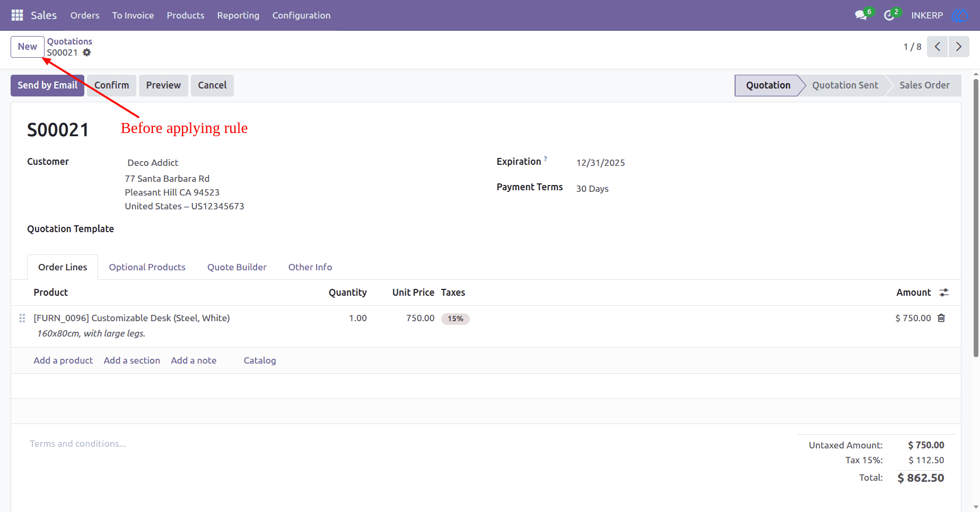This screenshot has width=980, height=512.
Task: Click the Add a product link
Action: point(63,360)
